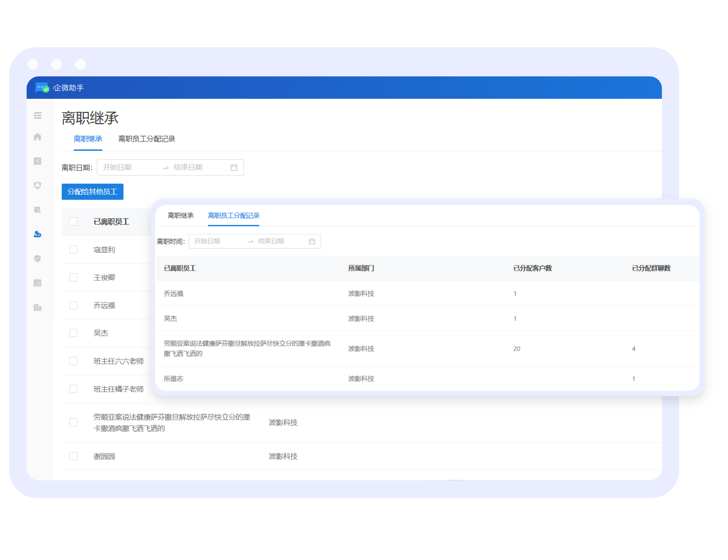Click 乔远福 in the allocation record table
The image size is (728, 560).
point(173,294)
